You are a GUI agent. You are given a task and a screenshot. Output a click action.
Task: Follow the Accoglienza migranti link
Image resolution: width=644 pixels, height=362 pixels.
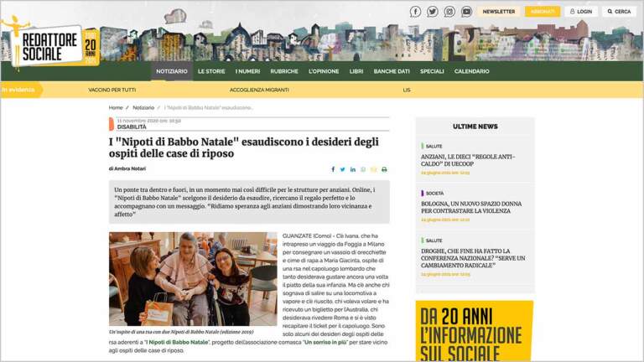coord(259,90)
